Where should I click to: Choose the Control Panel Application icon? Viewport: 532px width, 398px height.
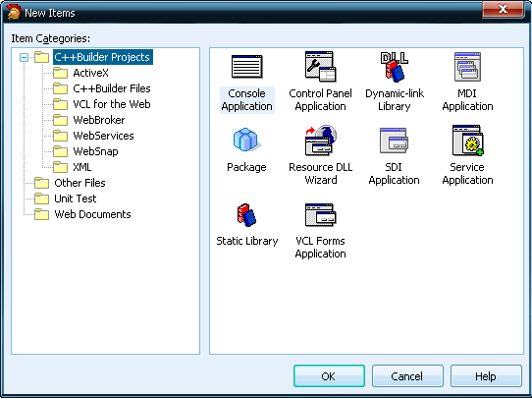(x=320, y=67)
